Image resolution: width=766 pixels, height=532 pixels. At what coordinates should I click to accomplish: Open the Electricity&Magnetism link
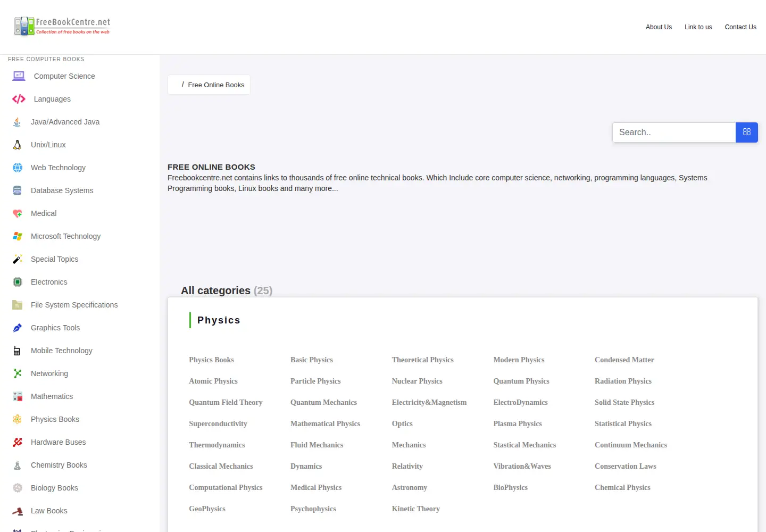pos(429,402)
